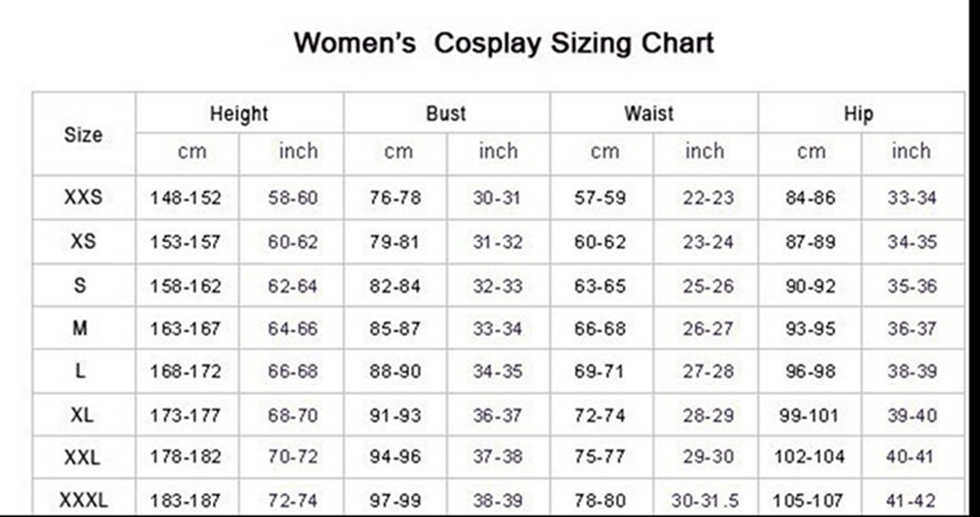
Task: Click the M size row label
Action: pos(81,328)
